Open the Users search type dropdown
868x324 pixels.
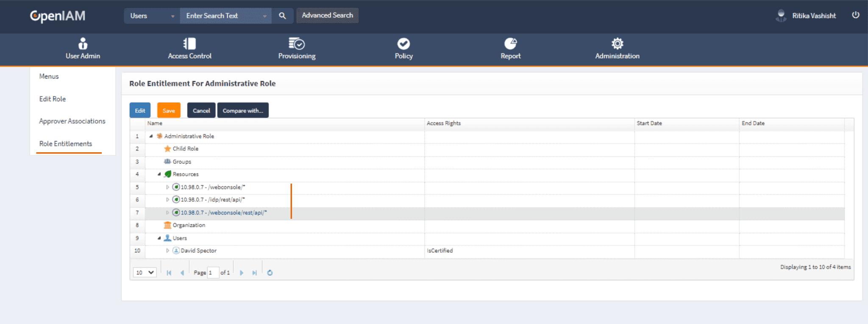coord(152,16)
